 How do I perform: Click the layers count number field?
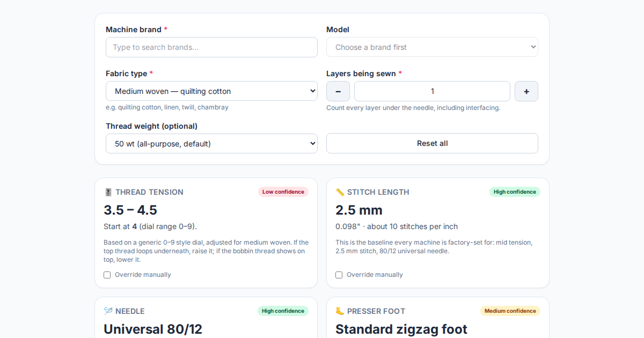tap(432, 91)
